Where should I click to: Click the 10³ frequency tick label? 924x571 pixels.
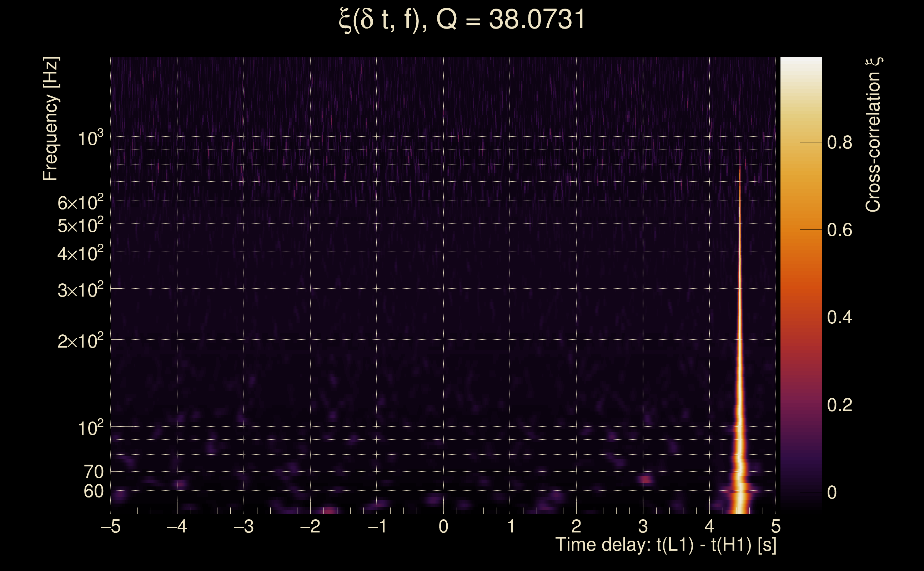point(90,138)
